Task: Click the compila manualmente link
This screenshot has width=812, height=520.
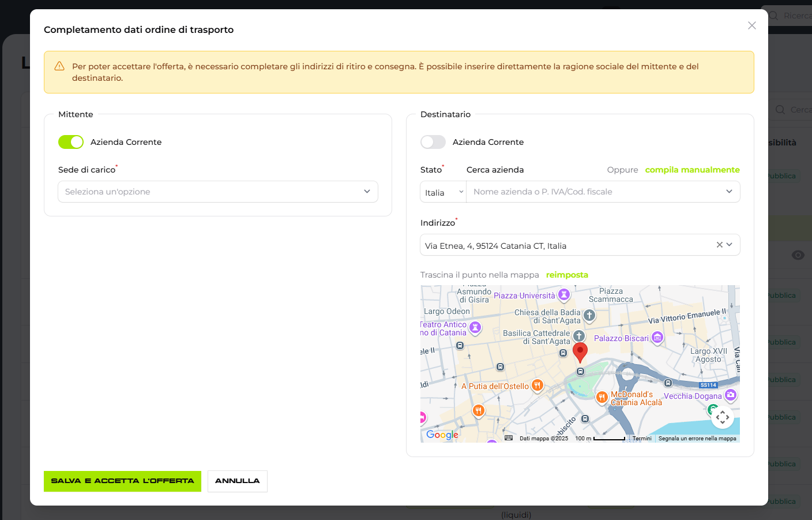Action: click(x=692, y=170)
